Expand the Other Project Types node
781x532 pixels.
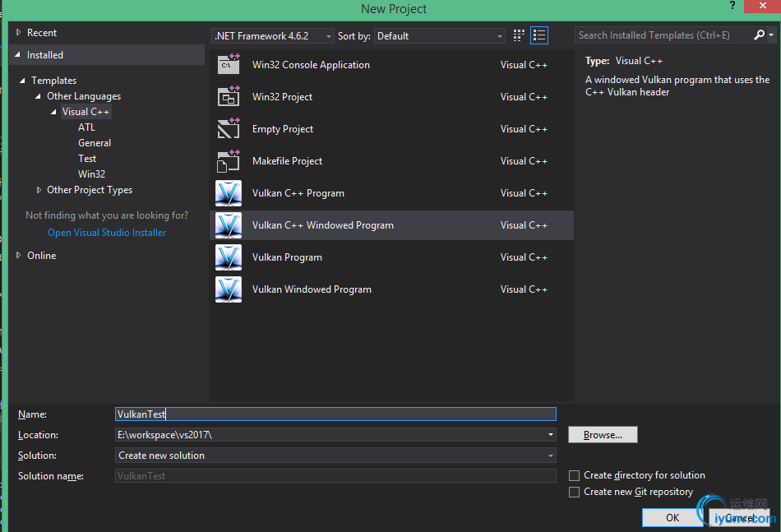click(39, 190)
